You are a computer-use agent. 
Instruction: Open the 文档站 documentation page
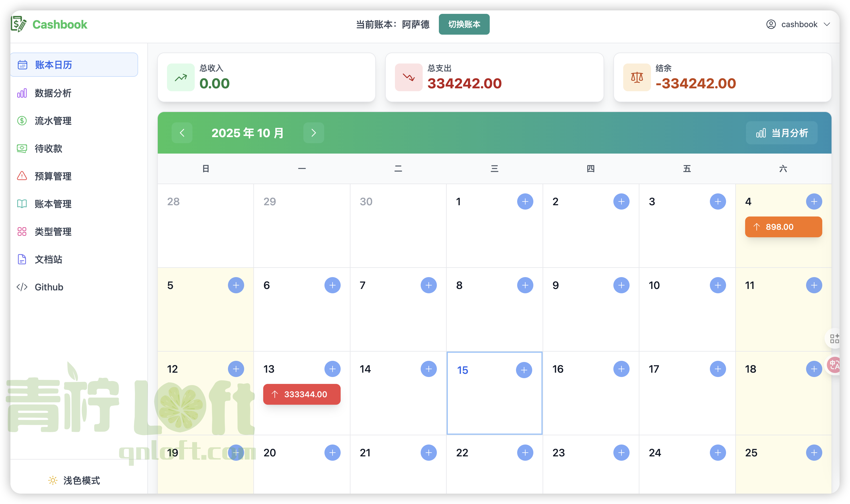click(48, 260)
